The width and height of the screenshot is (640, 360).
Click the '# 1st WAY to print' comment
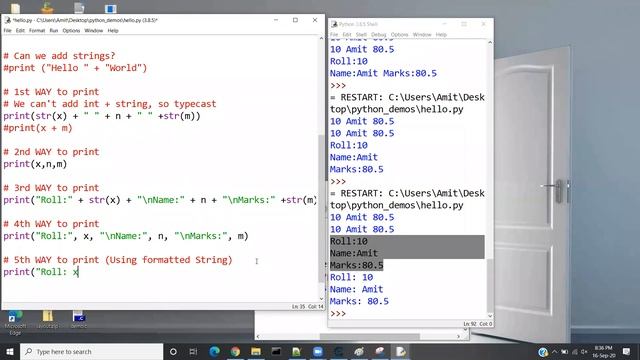[51, 92]
